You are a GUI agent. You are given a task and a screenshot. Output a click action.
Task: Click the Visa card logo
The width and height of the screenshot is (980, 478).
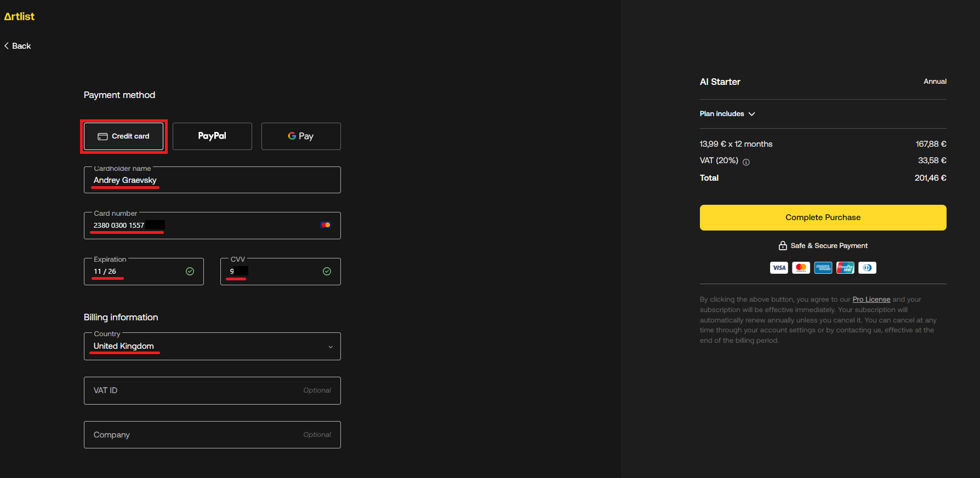click(x=779, y=268)
